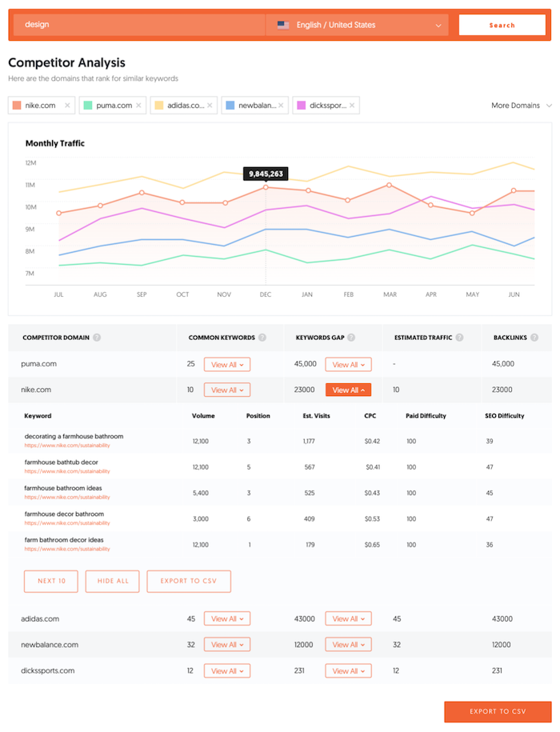Viewport: 560px width, 732px height.
Task: Open URL under 'farmhouse bathtub decor'
Action: [x=67, y=471]
